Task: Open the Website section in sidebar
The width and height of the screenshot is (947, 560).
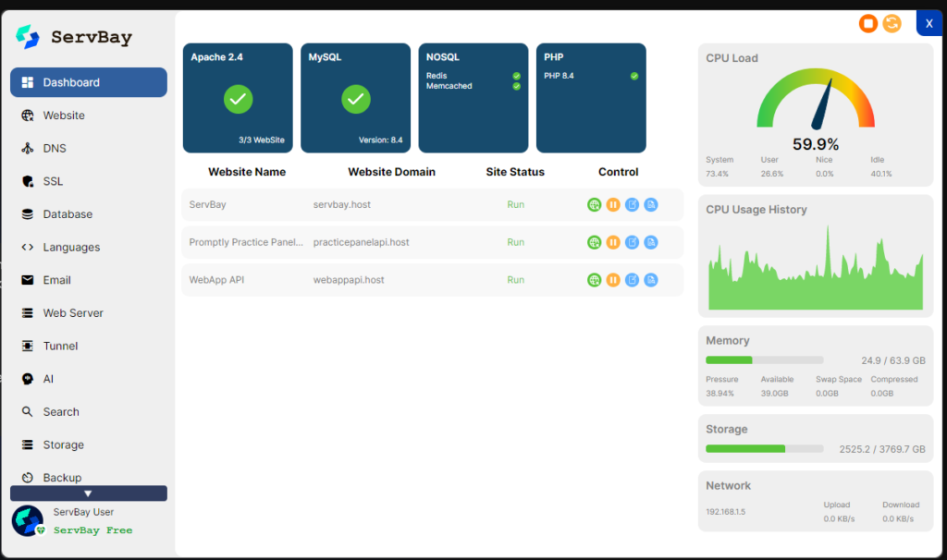Action: coord(89,116)
